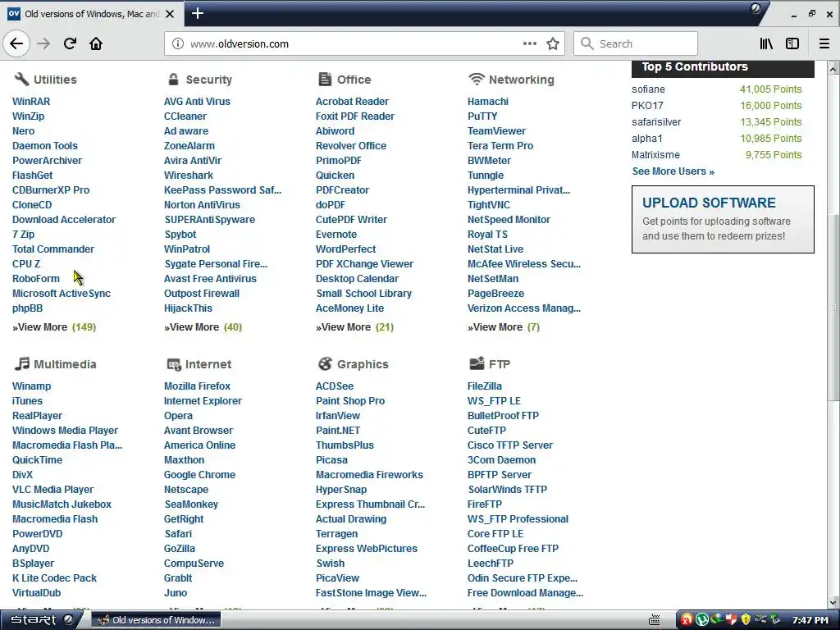
Task: Select the Old versions of Window taskbar item
Action: pos(157,620)
